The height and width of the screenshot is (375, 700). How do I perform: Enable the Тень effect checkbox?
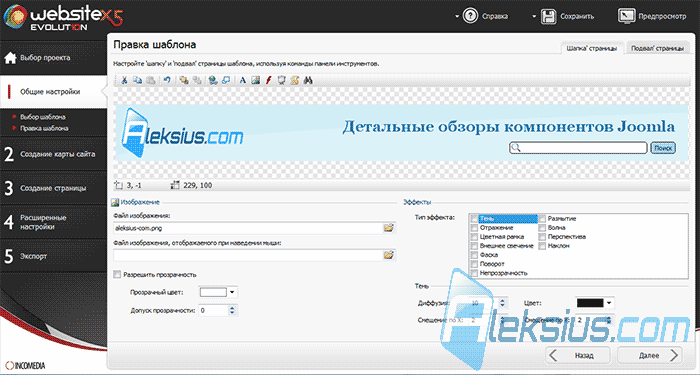coord(474,219)
